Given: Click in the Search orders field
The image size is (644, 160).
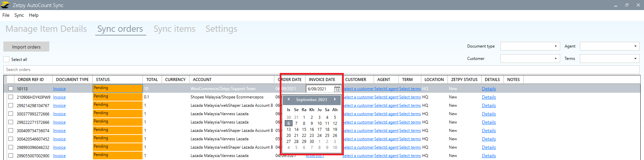Looking at the screenshot, I should pos(302,70).
